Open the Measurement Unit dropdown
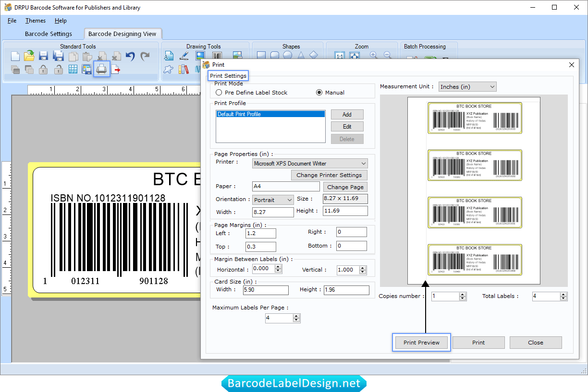588x392 pixels. coord(467,87)
